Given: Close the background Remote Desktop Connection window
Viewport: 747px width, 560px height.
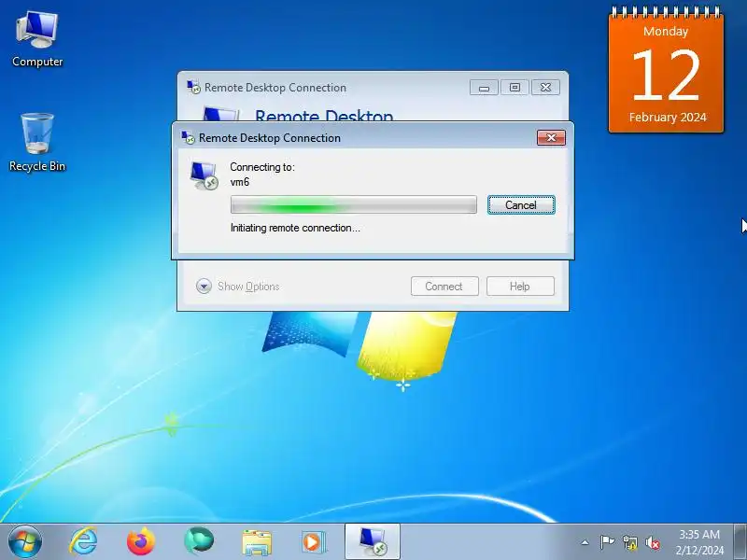Looking at the screenshot, I should 545,88.
